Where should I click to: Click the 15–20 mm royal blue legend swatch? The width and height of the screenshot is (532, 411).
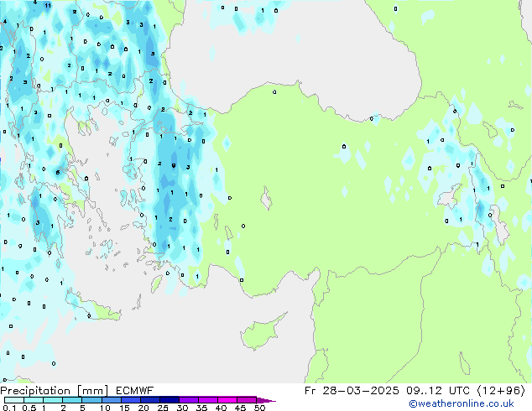130,400
